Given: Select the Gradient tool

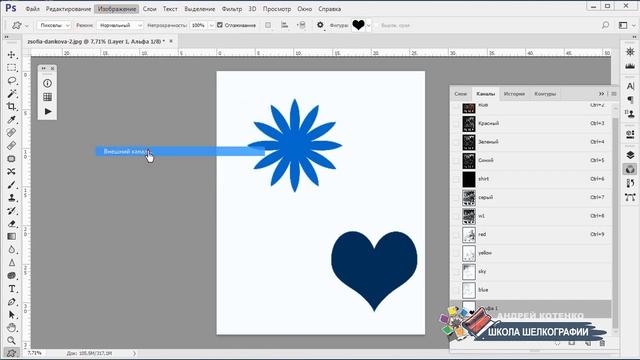Looking at the screenshot, I should tap(11, 236).
